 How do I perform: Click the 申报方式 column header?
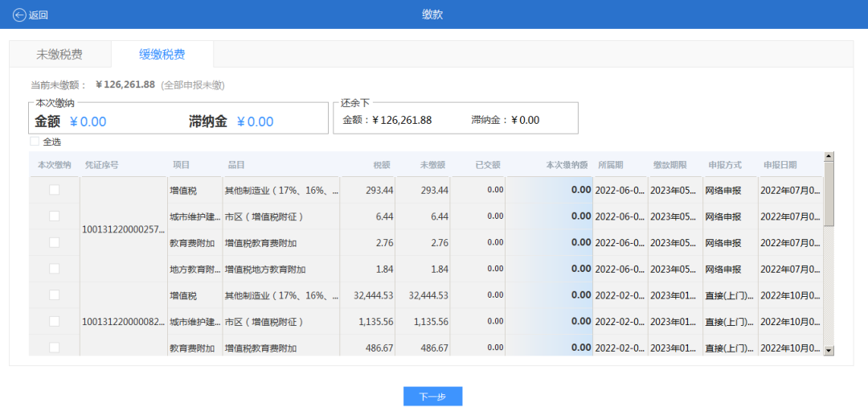[725, 165]
